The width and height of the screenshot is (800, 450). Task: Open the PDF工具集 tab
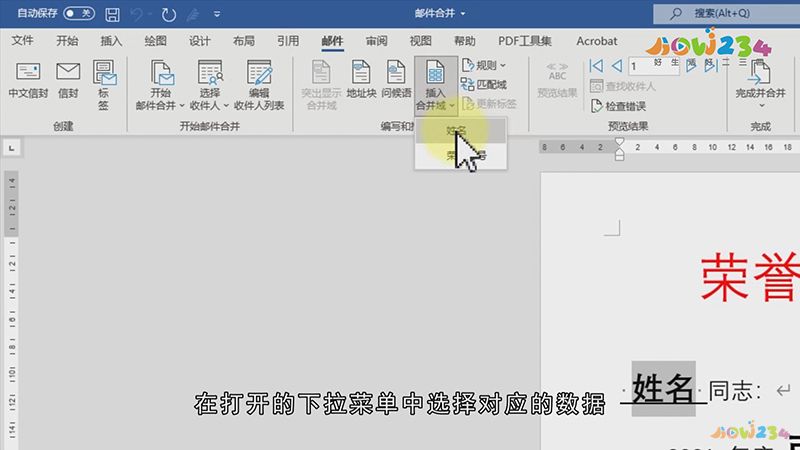pyautogui.click(x=524, y=41)
